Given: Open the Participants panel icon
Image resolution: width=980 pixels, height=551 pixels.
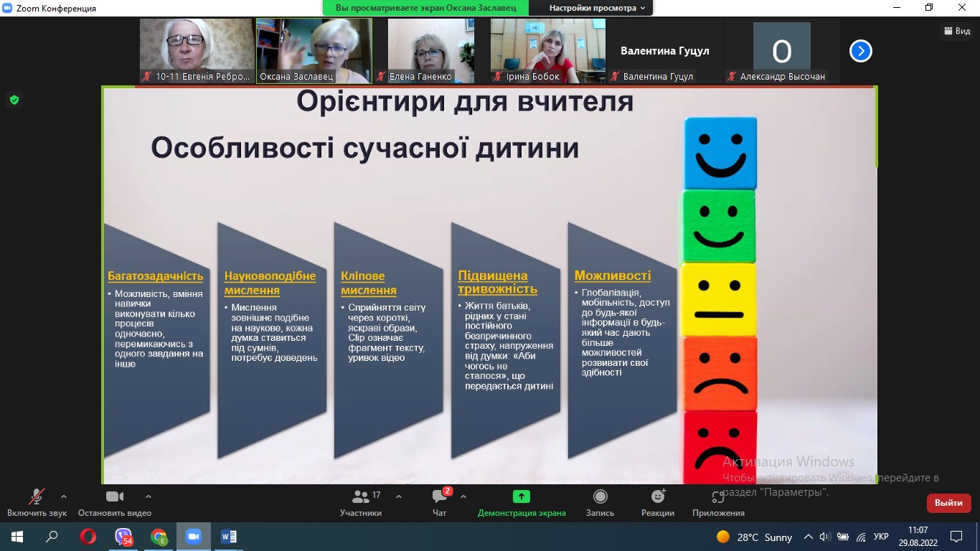Looking at the screenshot, I should click(361, 497).
